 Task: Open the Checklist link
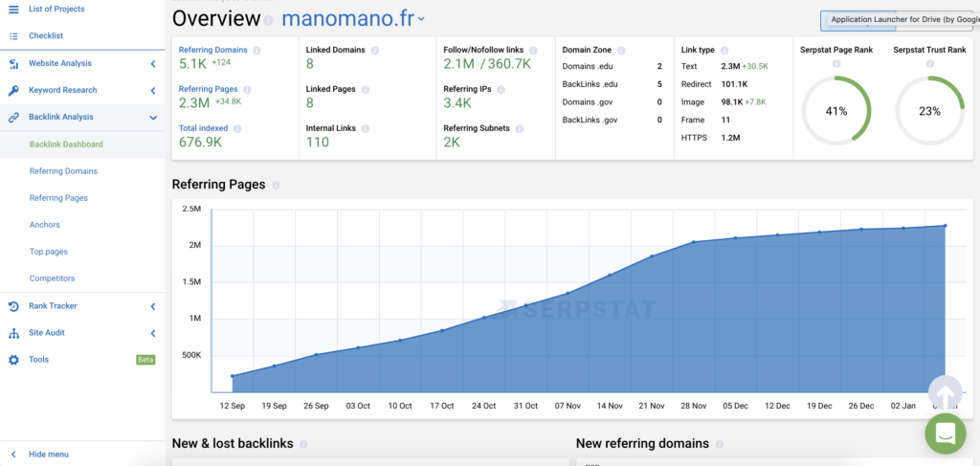(x=46, y=36)
